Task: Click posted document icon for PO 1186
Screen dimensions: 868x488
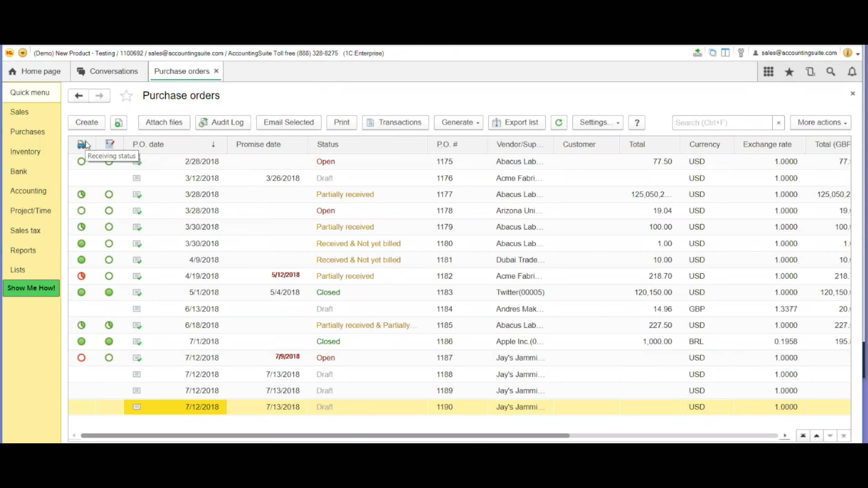Action: [137, 342]
